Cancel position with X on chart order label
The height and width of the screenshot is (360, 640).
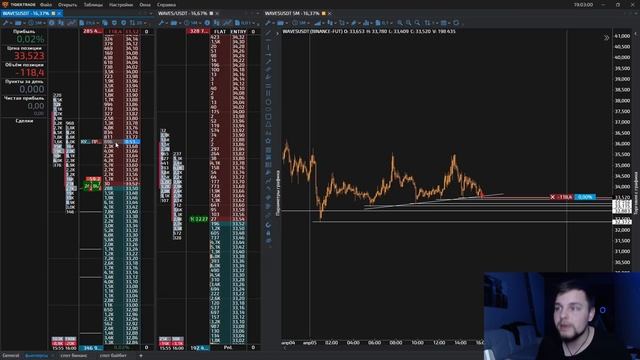point(553,197)
